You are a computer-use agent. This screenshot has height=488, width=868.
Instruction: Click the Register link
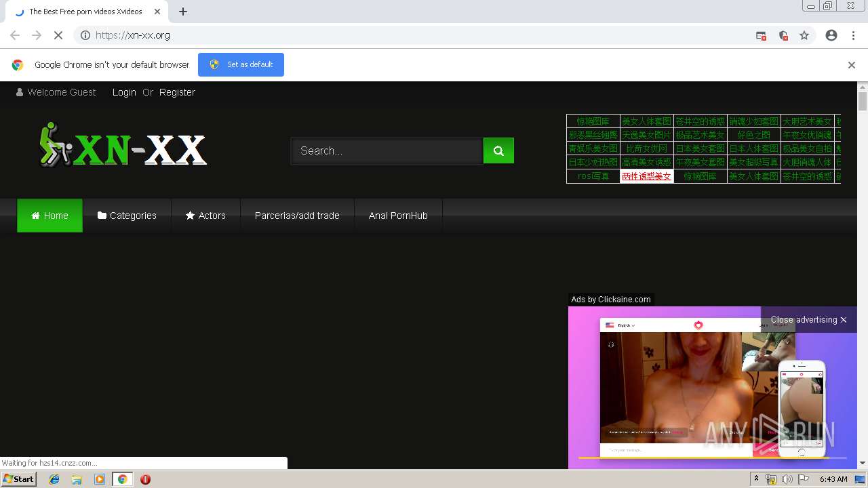click(x=177, y=92)
